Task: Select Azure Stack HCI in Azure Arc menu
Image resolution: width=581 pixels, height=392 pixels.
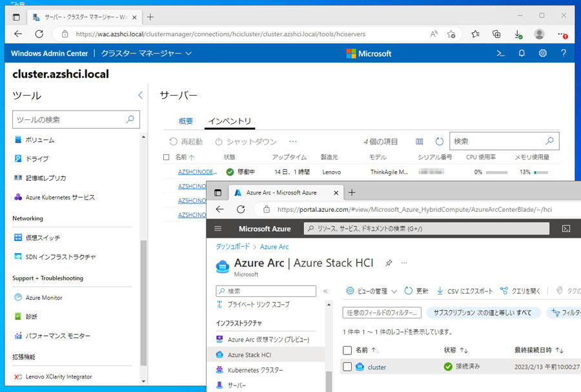Action: tap(266, 355)
